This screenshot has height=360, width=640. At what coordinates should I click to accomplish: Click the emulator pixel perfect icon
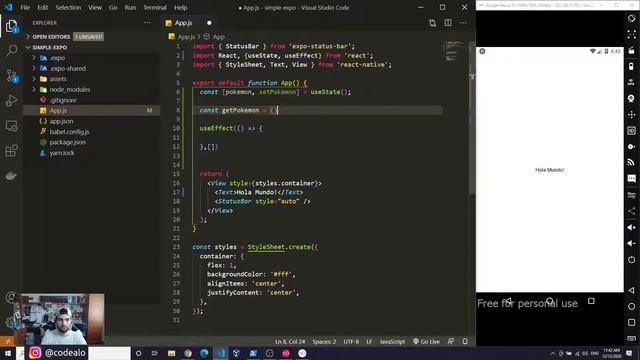[631, 35]
